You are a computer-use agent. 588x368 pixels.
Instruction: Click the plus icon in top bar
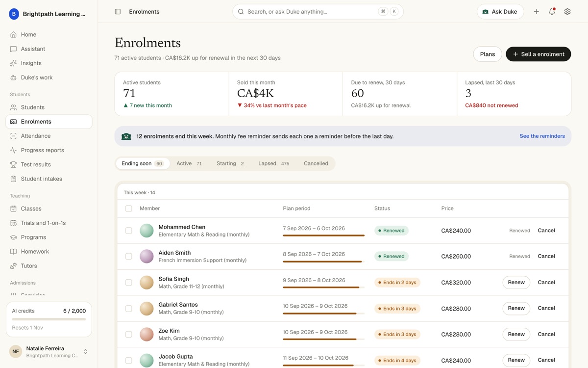537,12
